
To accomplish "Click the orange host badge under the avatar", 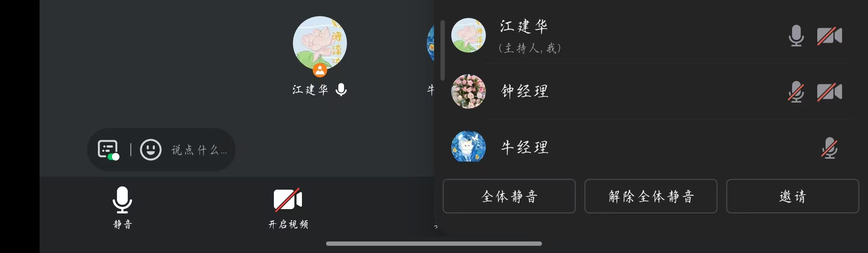I will pos(320,70).
